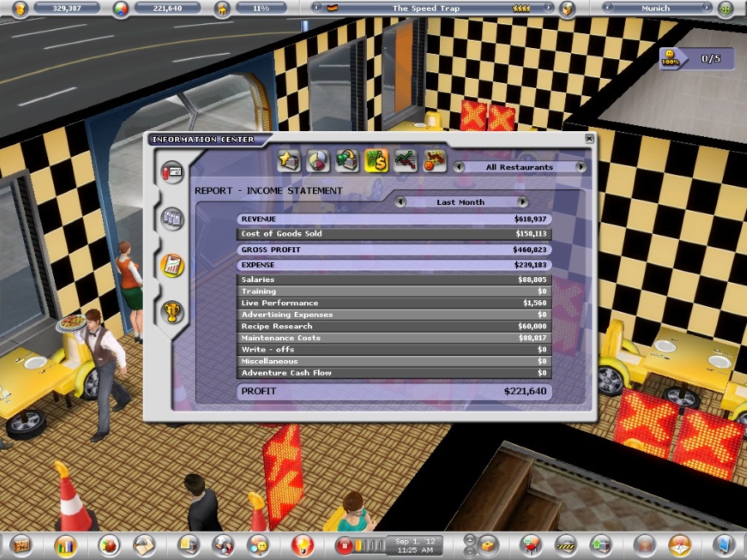The image size is (747, 560).
Task: Click the greyed-out brown icon in bottom bar
Action: [645, 545]
